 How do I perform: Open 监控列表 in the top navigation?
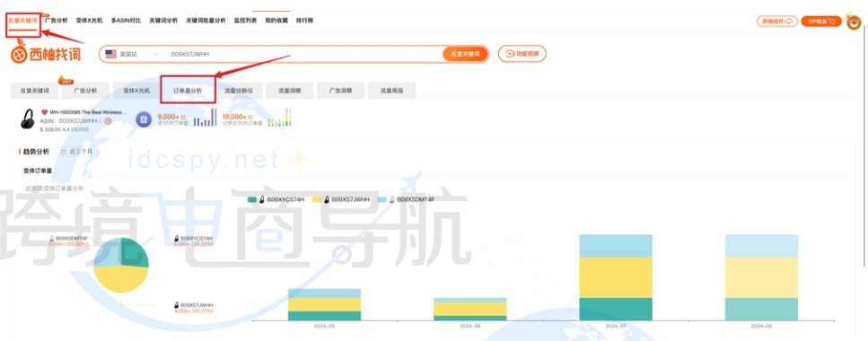tap(245, 21)
